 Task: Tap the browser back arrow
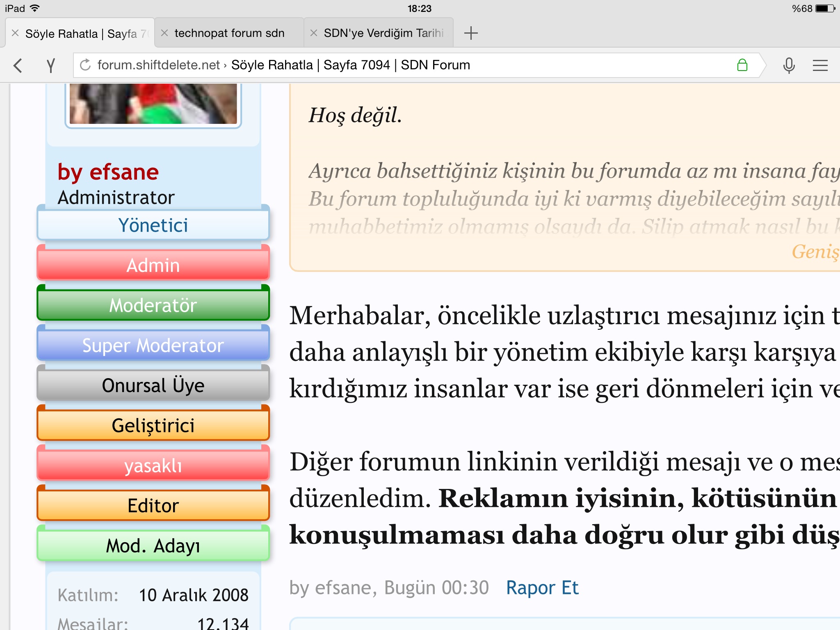tap(18, 65)
